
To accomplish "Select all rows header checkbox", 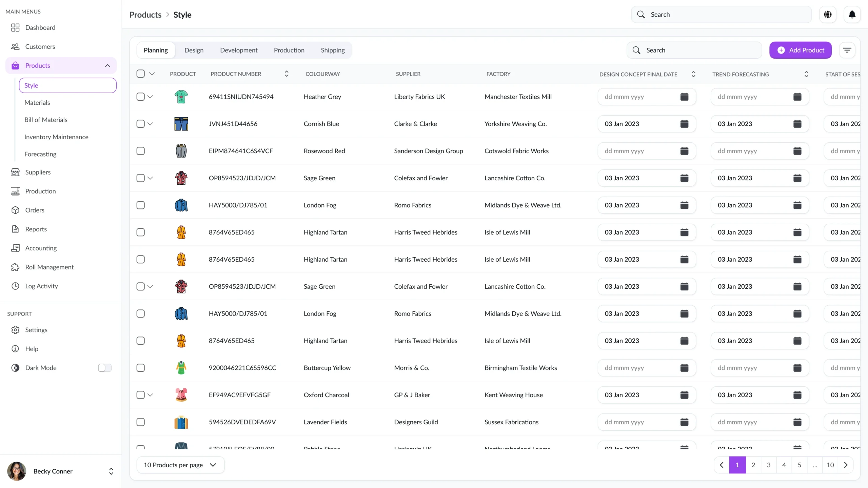I will click(140, 74).
